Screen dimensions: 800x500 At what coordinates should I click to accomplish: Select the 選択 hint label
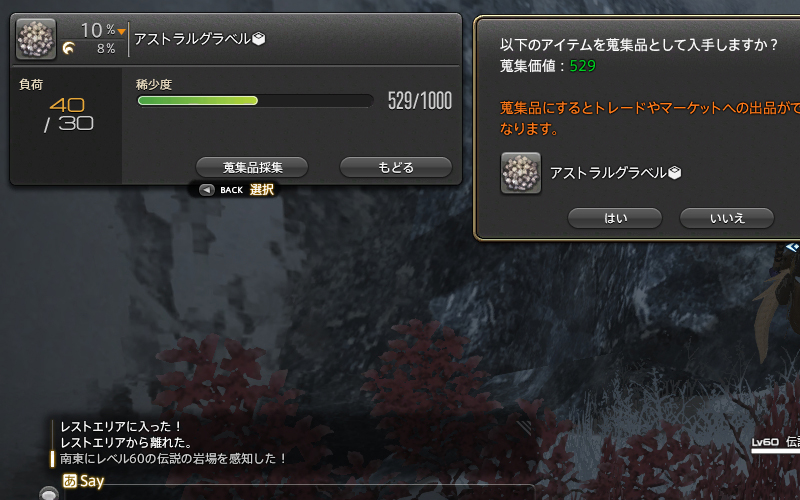coord(262,190)
